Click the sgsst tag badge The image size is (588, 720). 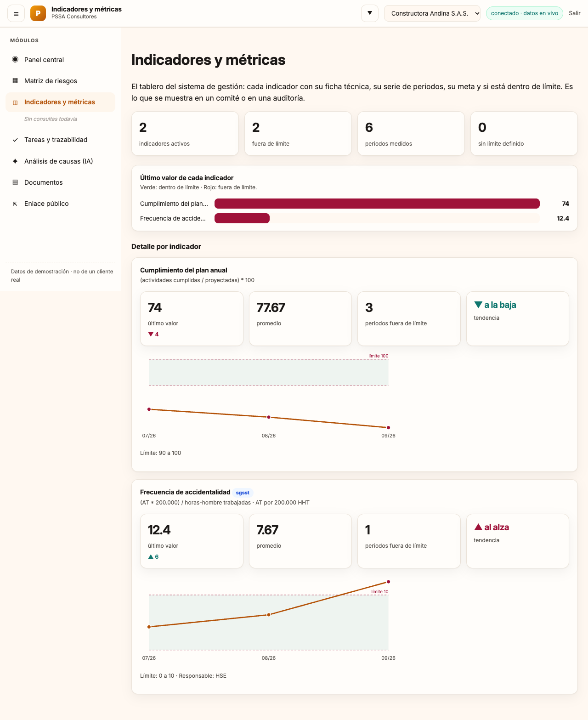coord(243,493)
